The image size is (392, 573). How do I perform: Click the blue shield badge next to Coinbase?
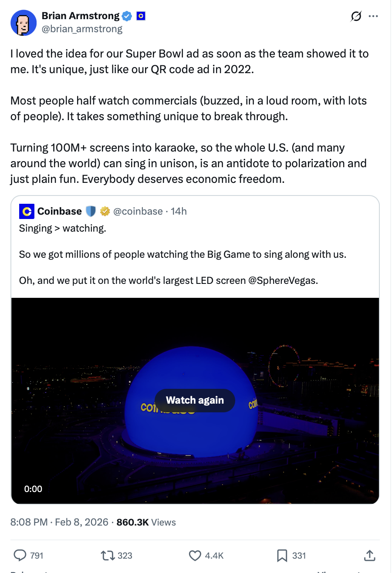click(91, 211)
